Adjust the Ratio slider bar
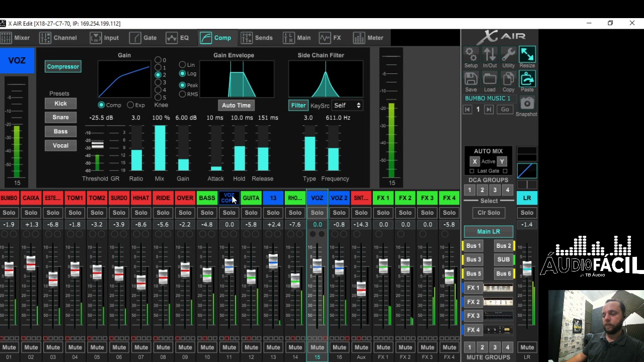 point(136,148)
